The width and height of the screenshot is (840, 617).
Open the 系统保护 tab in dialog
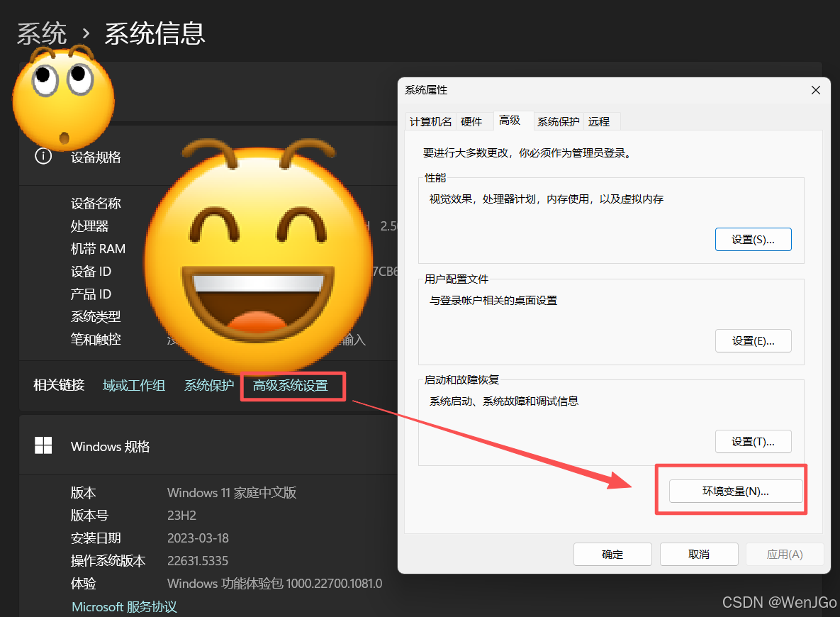pyautogui.click(x=558, y=122)
